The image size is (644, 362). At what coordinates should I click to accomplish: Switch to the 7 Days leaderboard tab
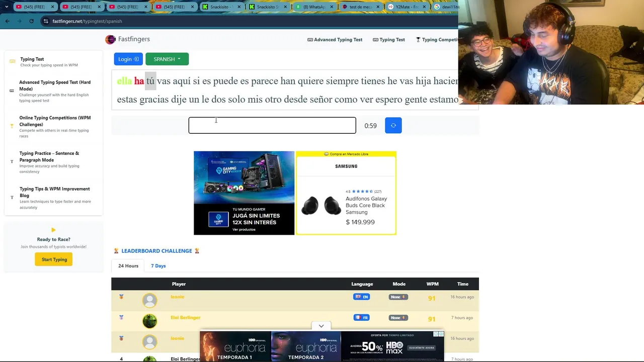click(x=158, y=265)
